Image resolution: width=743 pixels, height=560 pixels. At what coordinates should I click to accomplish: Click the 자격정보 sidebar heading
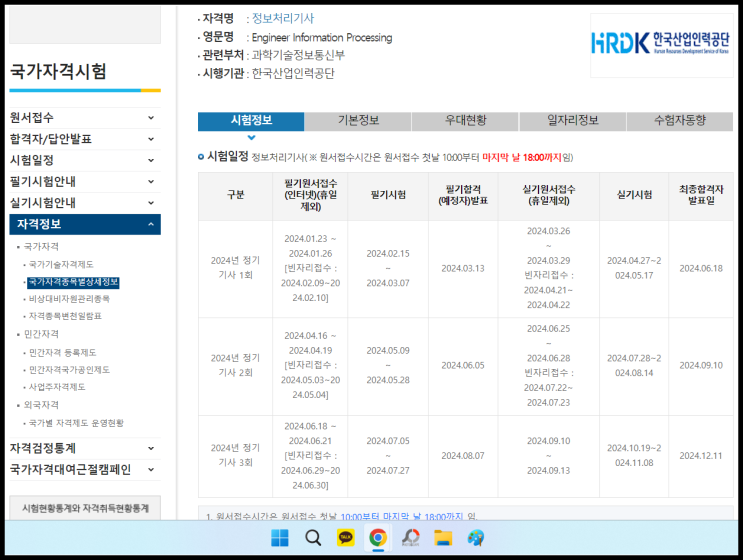coord(85,224)
